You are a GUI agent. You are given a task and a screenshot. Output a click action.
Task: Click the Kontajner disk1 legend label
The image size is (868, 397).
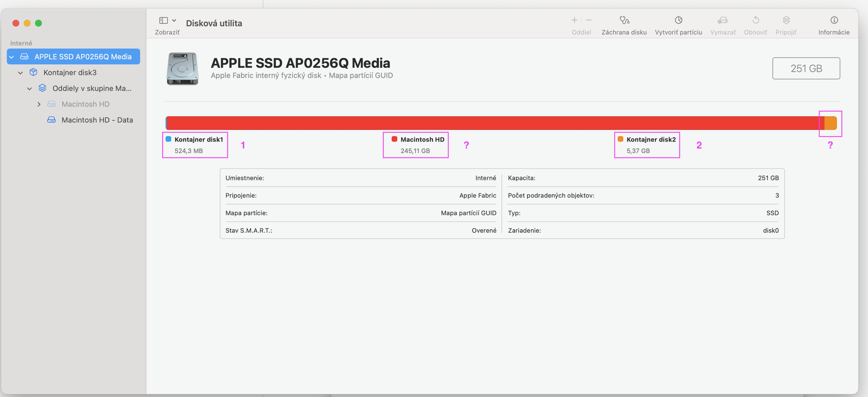point(198,140)
